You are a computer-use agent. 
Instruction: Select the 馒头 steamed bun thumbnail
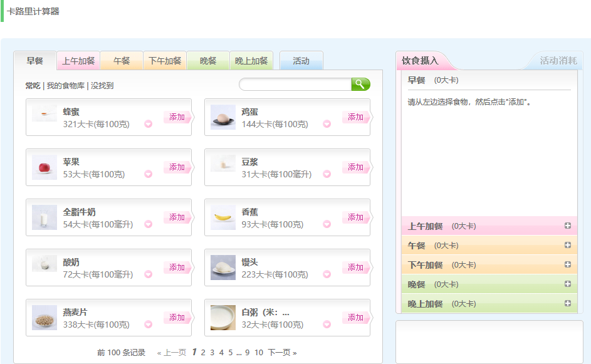(x=223, y=268)
